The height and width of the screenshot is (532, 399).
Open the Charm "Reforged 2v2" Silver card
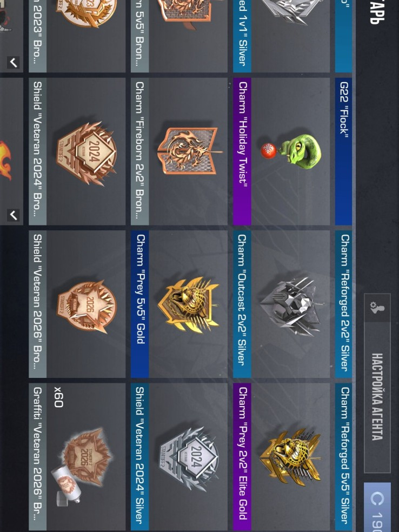coord(343,304)
